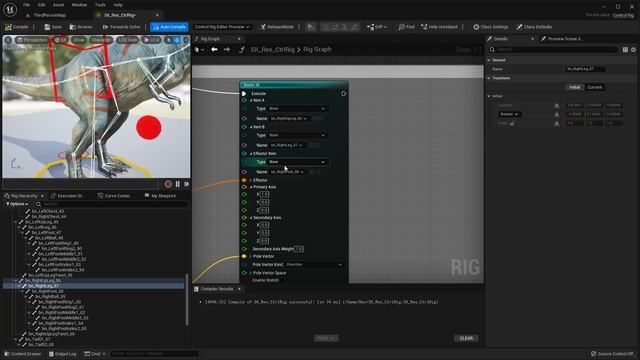Click the Execute output pin
This screenshot has height=360, width=640.
click(x=344, y=93)
